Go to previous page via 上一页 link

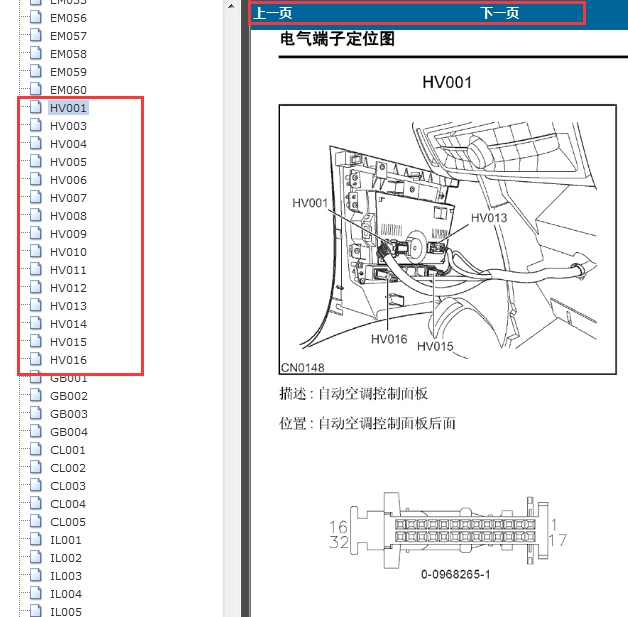click(x=273, y=13)
